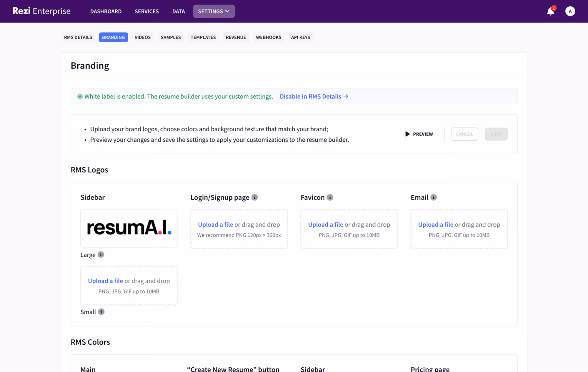Select the Branding tab
This screenshot has width=588, height=372.
(x=113, y=37)
